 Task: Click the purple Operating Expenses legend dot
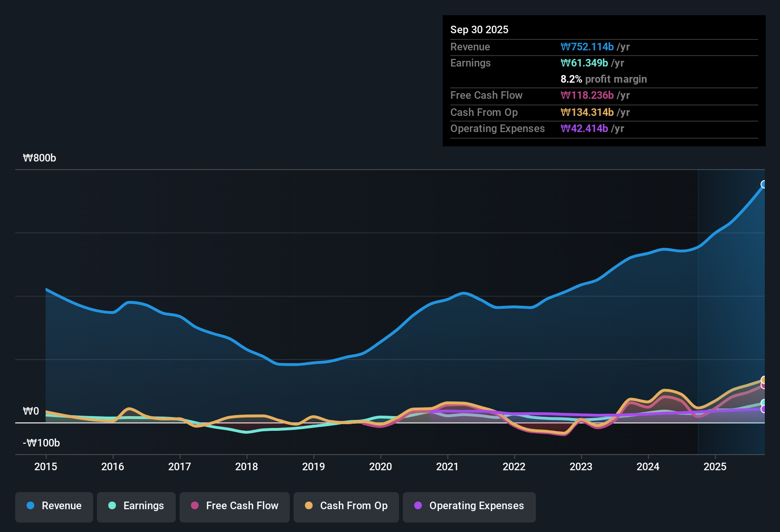click(418, 506)
